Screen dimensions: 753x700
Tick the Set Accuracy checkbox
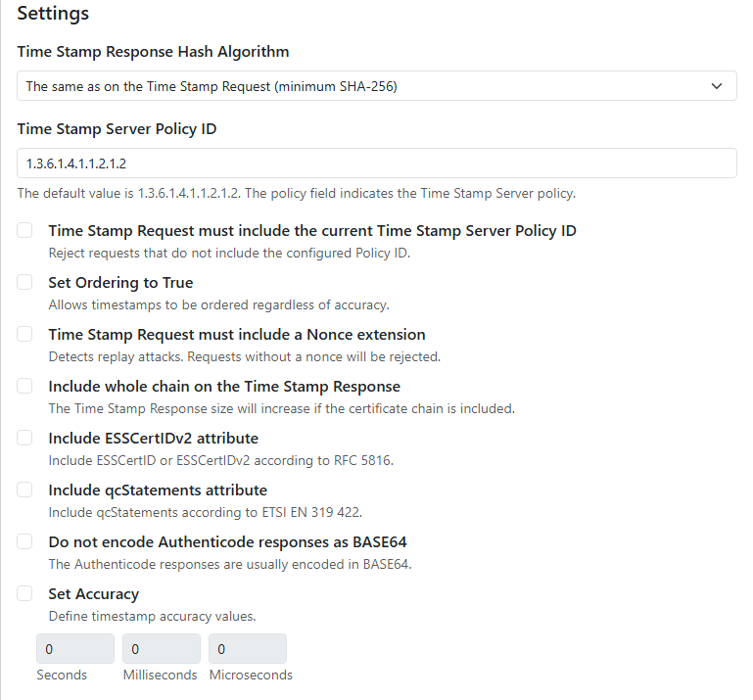[x=24, y=593]
